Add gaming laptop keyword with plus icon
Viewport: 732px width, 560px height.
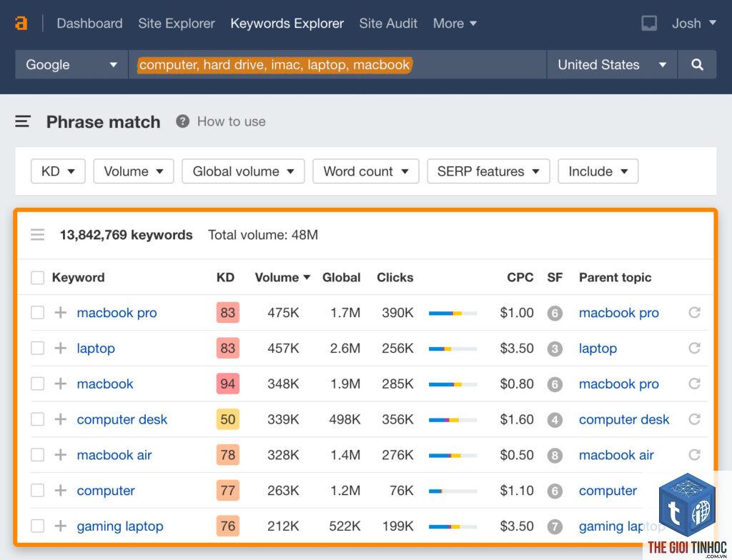point(60,526)
